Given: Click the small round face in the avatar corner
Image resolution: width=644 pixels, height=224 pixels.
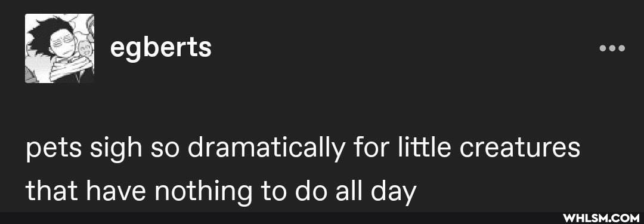Looking at the screenshot, I should pyautogui.click(x=86, y=48).
